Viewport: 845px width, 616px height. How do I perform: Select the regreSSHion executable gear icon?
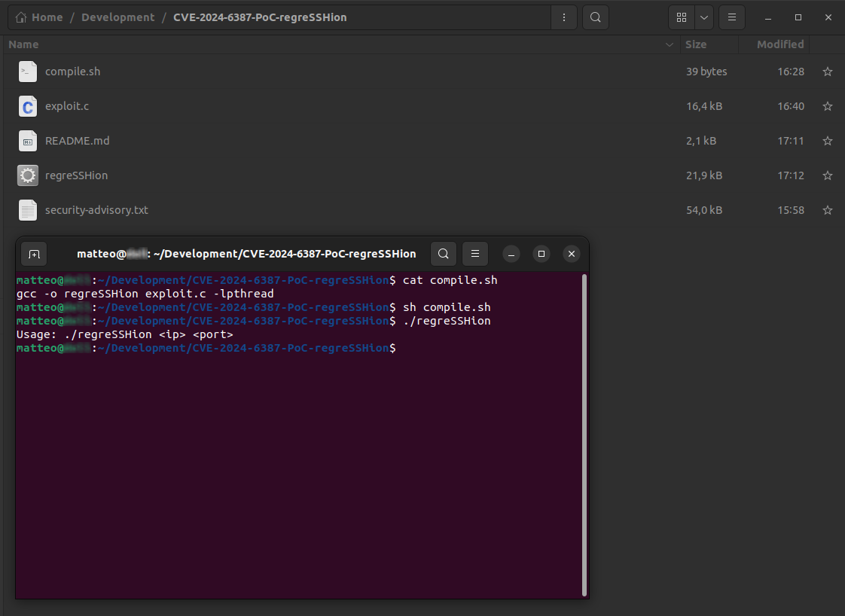pyautogui.click(x=27, y=175)
